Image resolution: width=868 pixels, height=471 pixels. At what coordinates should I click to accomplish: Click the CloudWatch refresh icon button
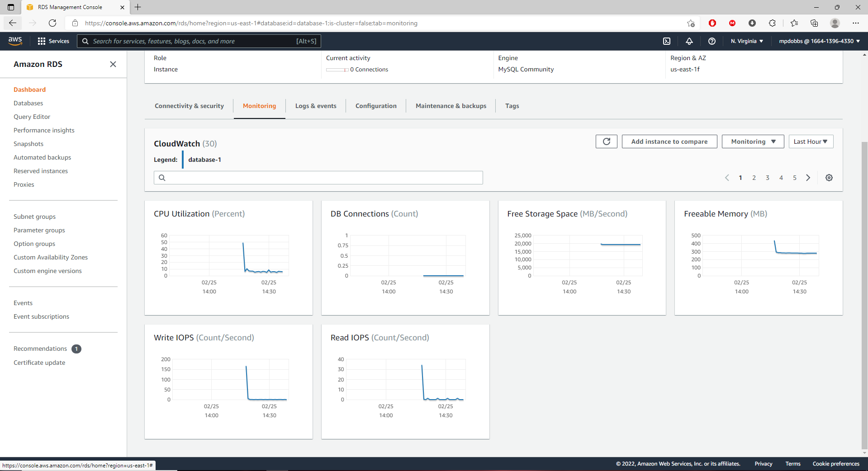[606, 141]
